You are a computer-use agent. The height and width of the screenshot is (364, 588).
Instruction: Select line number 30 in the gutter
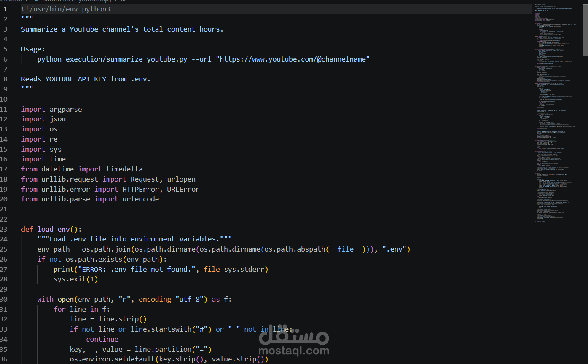[x=4, y=299]
